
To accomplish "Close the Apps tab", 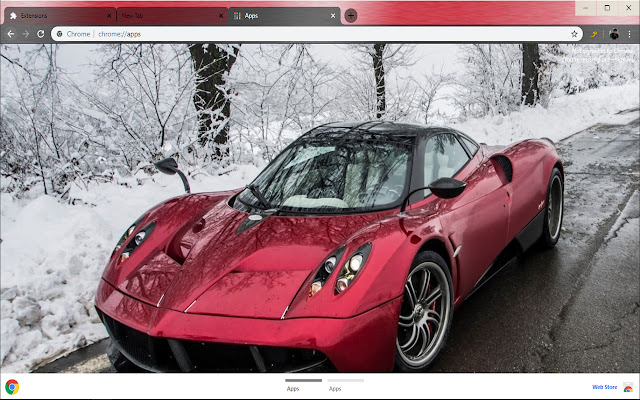I will tap(333, 16).
